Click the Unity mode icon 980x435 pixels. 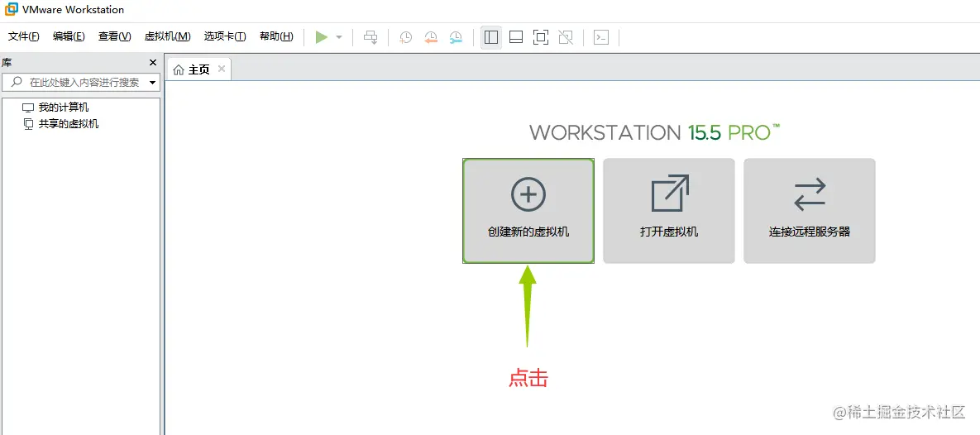coord(566,37)
